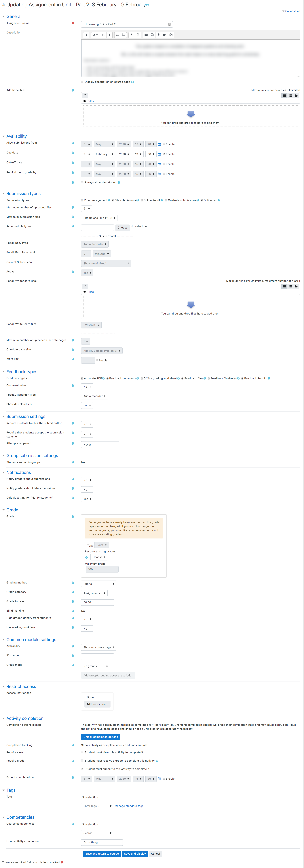Viewport: 304px width, 868px height.
Task: Click Unlock completion options button
Action: tap(101, 737)
